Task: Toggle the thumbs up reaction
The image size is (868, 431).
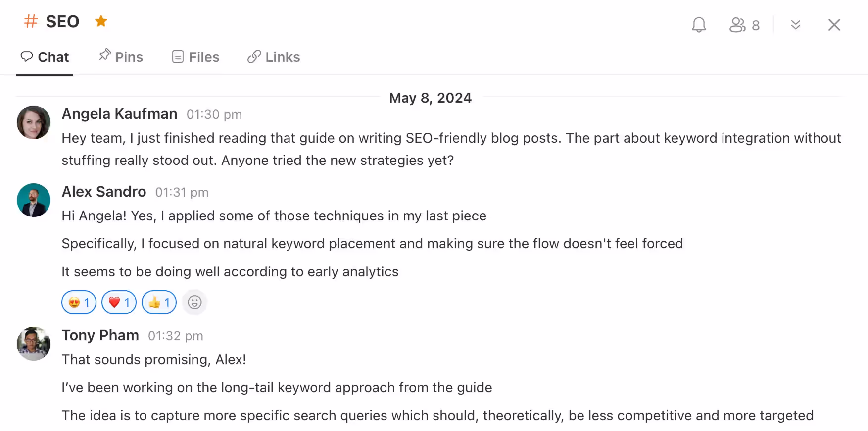Action: [x=159, y=302]
